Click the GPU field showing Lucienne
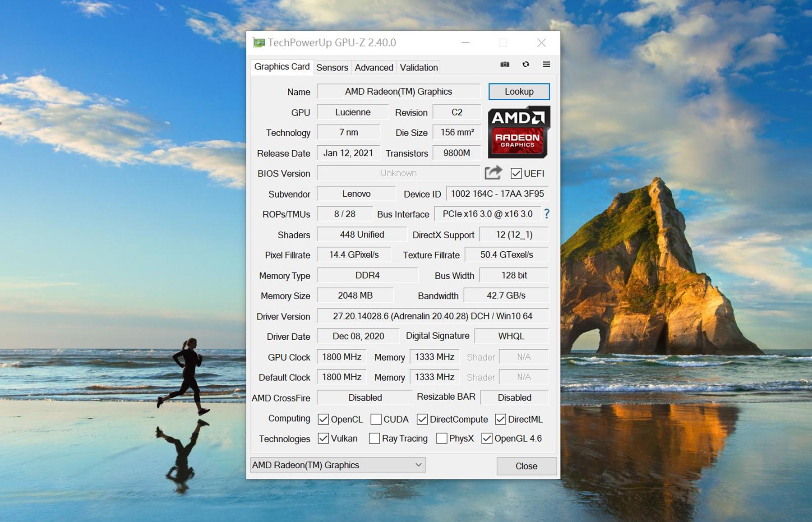Screen dimensions: 812x522 click(353, 112)
